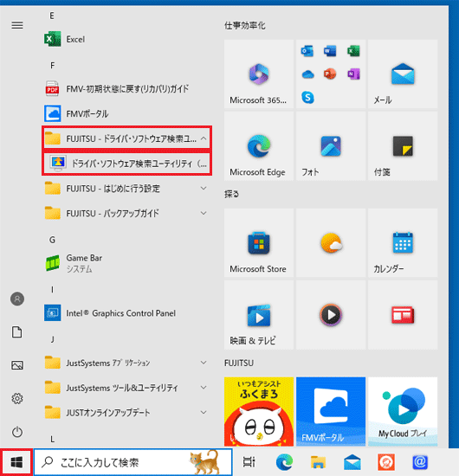Viewport: 459px width, 476px height.
Task: Open the メール tile
Action: pos(403,74)
